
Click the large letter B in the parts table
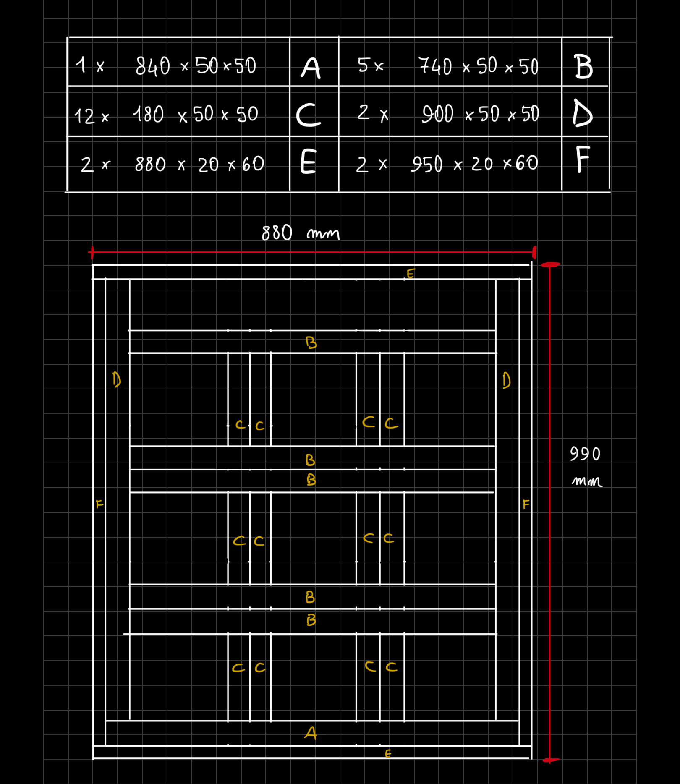click(583, 67)
